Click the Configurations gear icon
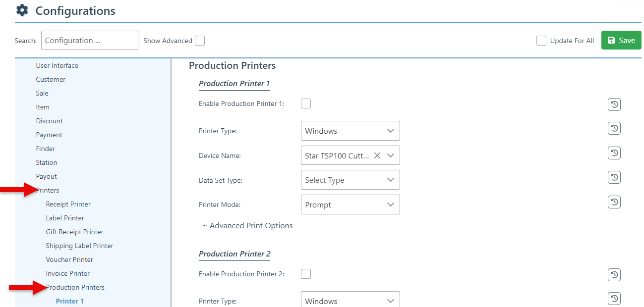The height and width of the screenshot is (307, 644). 22,10
